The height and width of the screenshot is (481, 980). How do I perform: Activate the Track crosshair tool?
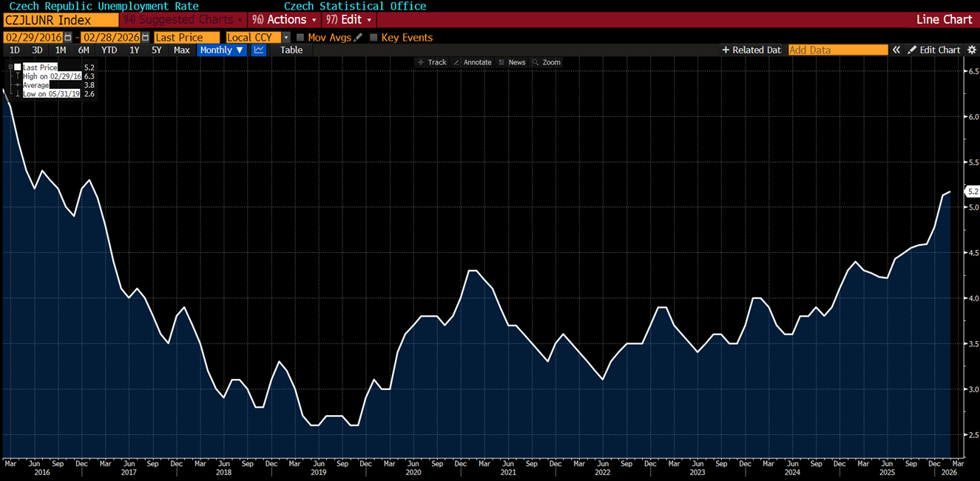coord(432,62)
